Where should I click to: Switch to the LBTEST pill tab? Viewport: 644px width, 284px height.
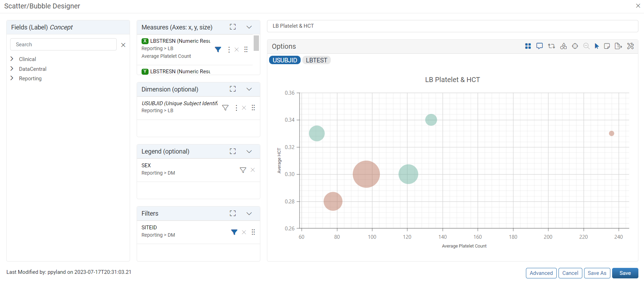(x=316, y=60)
